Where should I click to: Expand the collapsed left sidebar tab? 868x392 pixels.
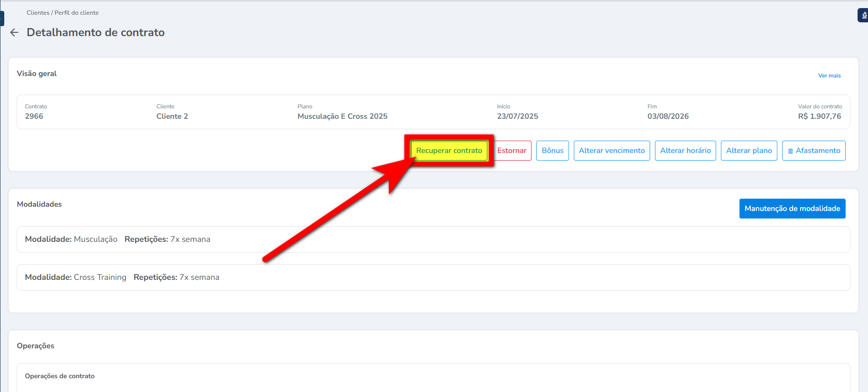2,18
